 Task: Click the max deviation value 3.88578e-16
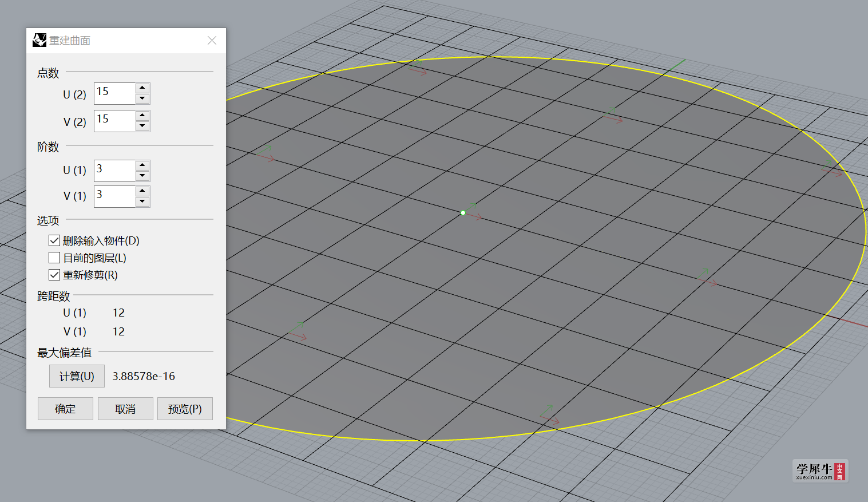coord(144,376)
